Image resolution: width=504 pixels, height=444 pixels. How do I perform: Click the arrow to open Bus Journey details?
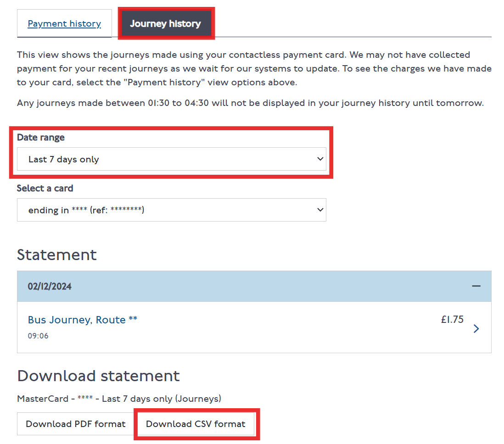pyautogui.click(x=476, y=328)
